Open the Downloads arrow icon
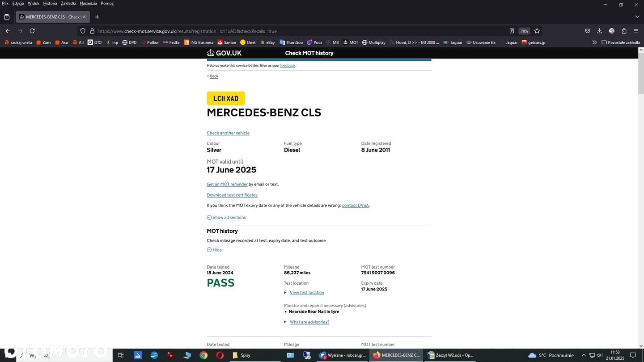644x362 pixels. [600, 31]
